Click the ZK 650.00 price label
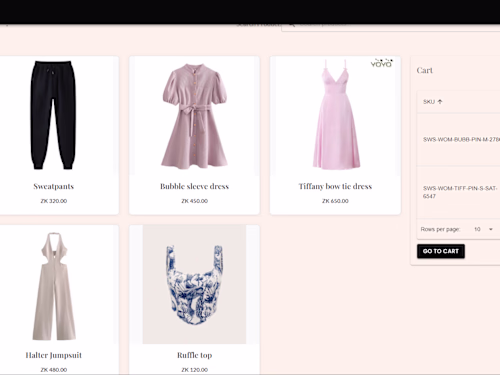 [335, 201]
